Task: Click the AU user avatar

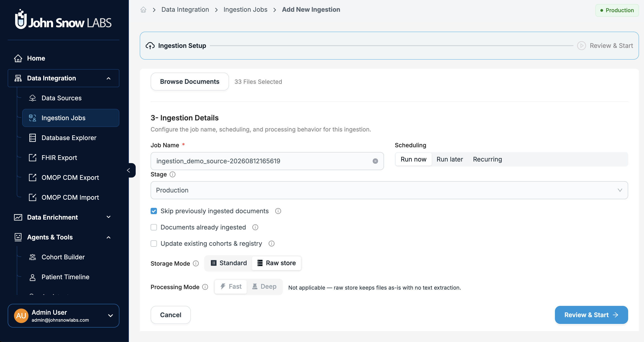Action: 21,316
